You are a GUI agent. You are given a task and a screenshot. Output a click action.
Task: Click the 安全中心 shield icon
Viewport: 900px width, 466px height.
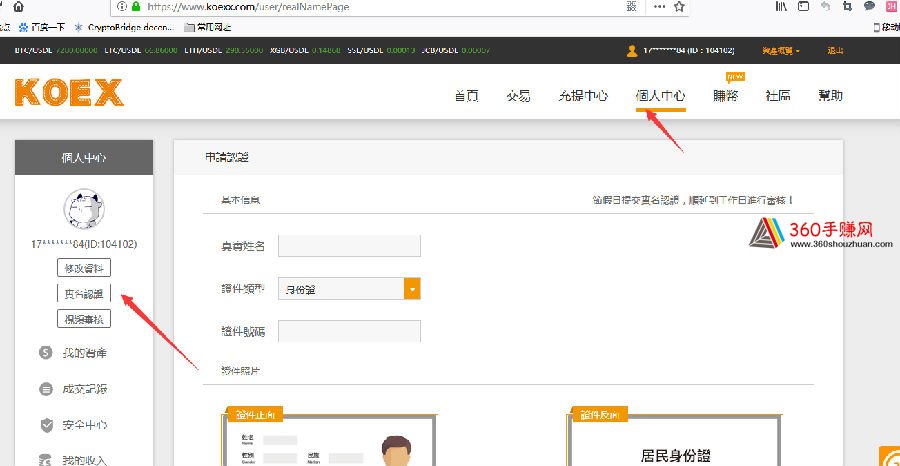[46, 425]
